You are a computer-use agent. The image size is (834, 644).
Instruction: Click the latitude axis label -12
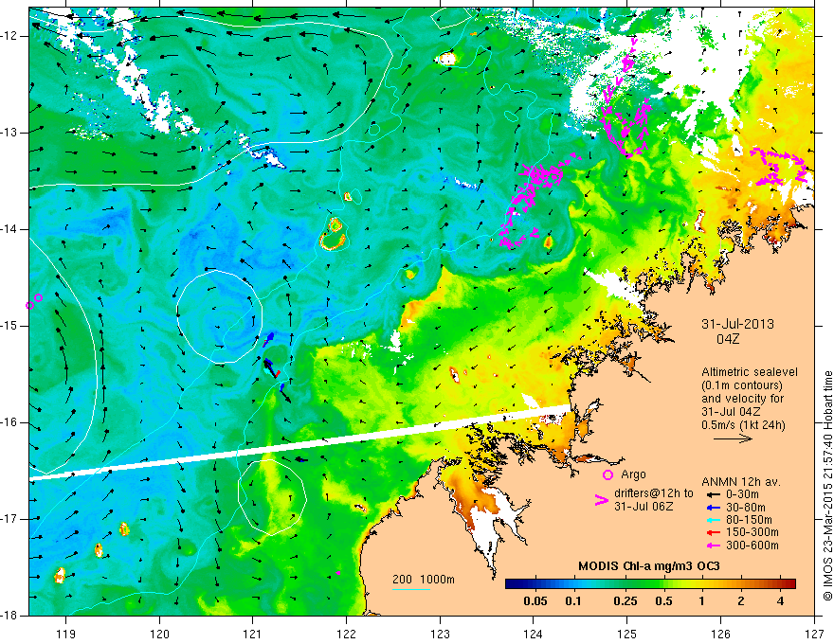click(9, 36)
